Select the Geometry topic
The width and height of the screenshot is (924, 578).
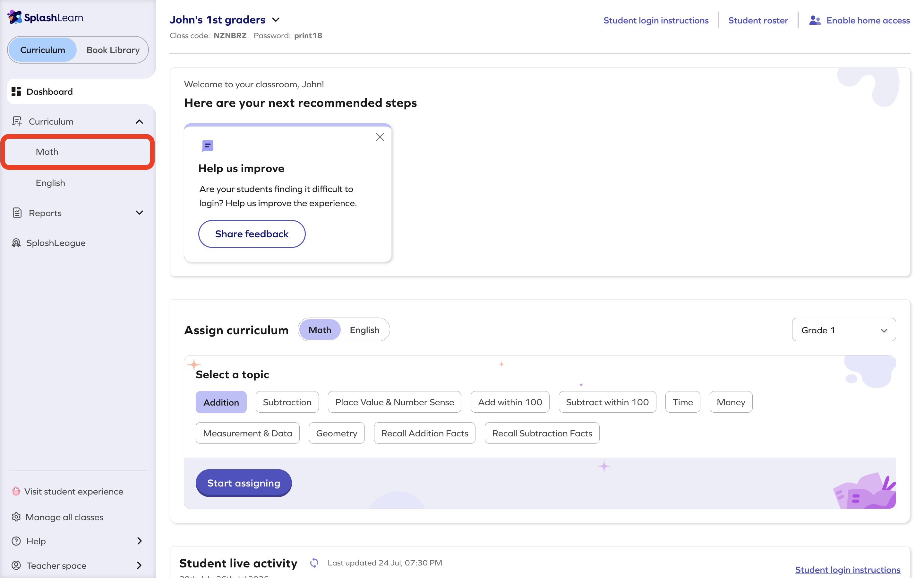point(336,433)
